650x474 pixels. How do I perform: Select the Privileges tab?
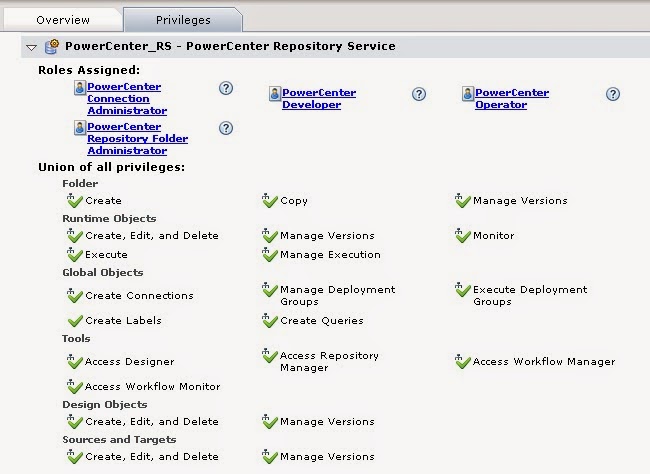tap(183, 19)
